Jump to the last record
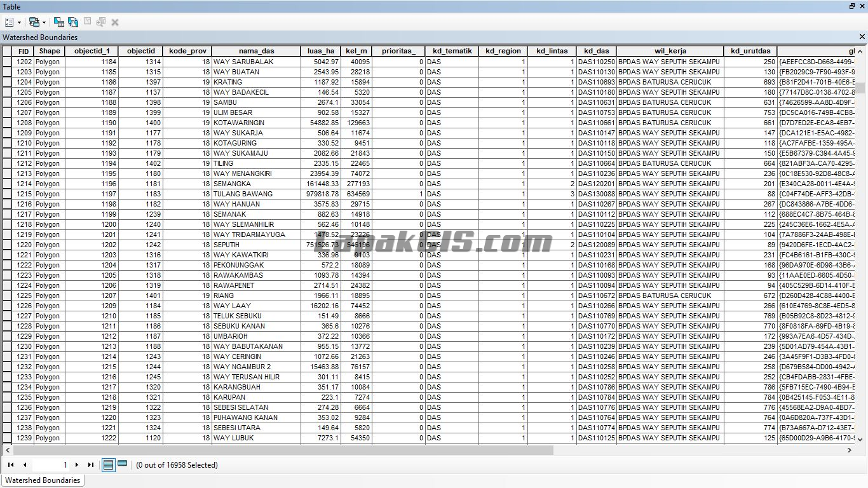Screen dimensions: 868x488 [x=91, y=465]
